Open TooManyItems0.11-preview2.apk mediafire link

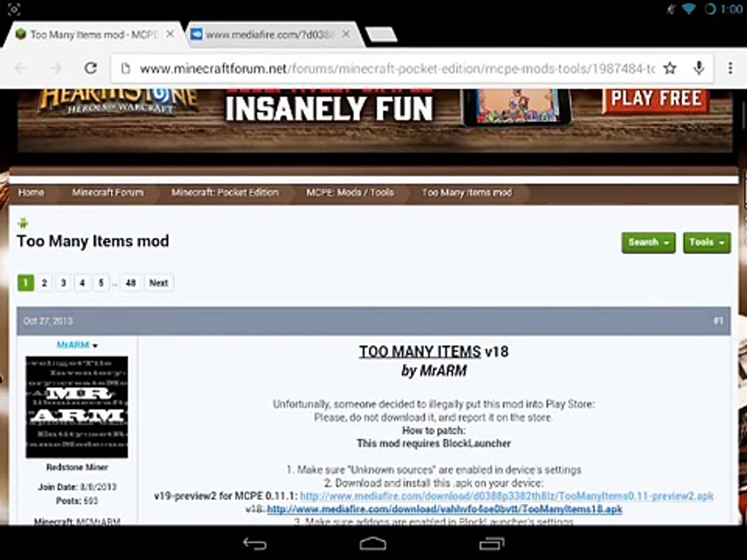coord(507,496)
